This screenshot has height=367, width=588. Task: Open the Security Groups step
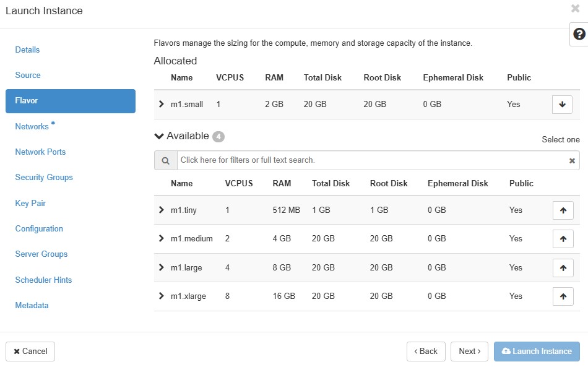(44, 178)
